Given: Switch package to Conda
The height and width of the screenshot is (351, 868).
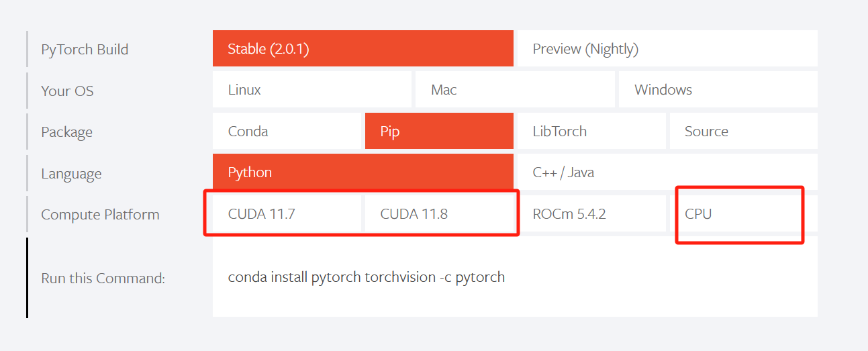Looking at the screenshot, I should coord(287,132).
